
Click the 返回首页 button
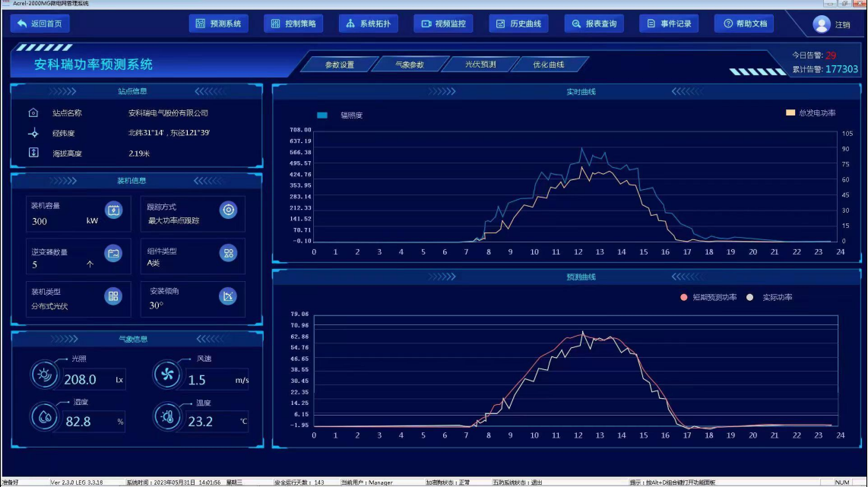[40, 24]
